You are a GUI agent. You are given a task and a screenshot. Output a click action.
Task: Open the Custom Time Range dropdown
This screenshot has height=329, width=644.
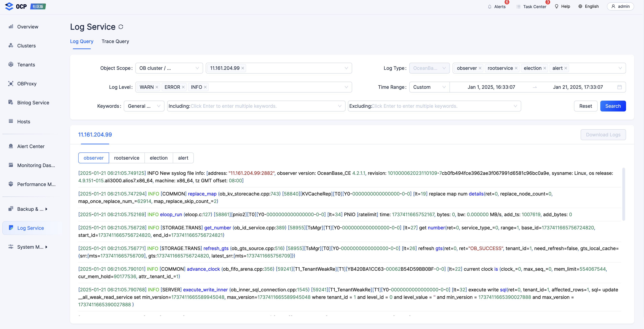coord(429,87)
